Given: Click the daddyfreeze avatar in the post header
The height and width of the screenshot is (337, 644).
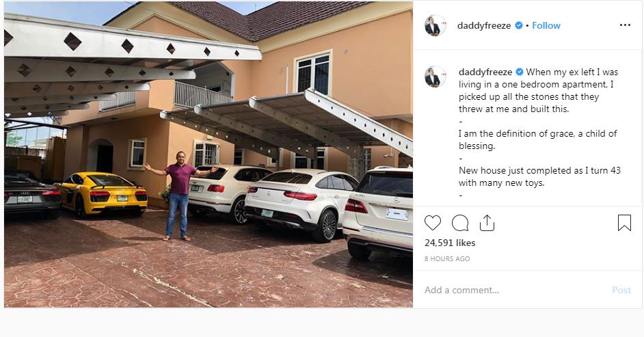Looking at the screenshot, I should pos(435,25).
